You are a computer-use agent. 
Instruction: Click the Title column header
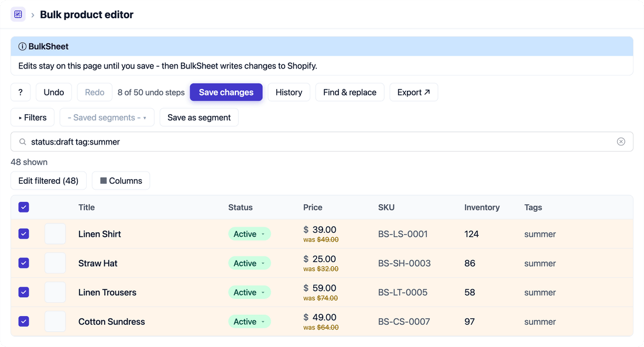click(87, 207)
